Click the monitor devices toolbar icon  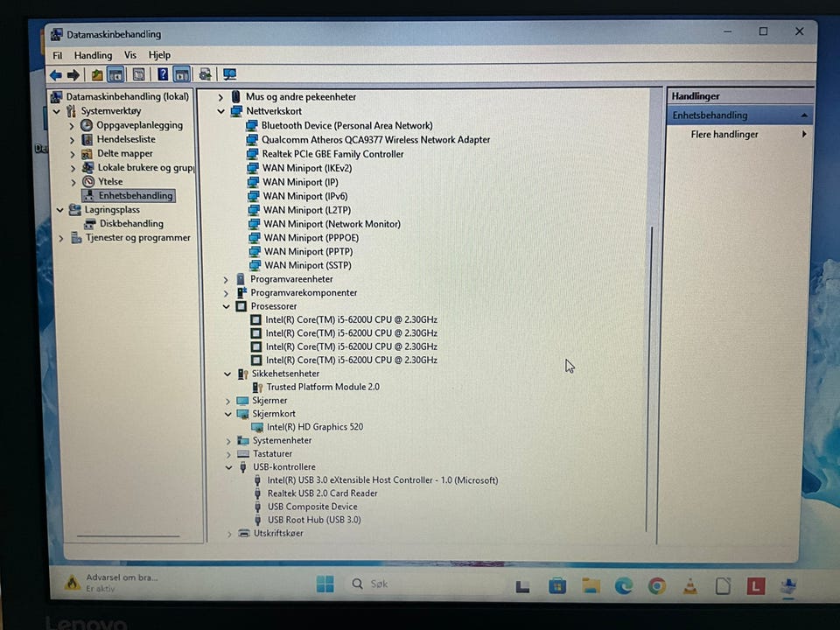230,74
